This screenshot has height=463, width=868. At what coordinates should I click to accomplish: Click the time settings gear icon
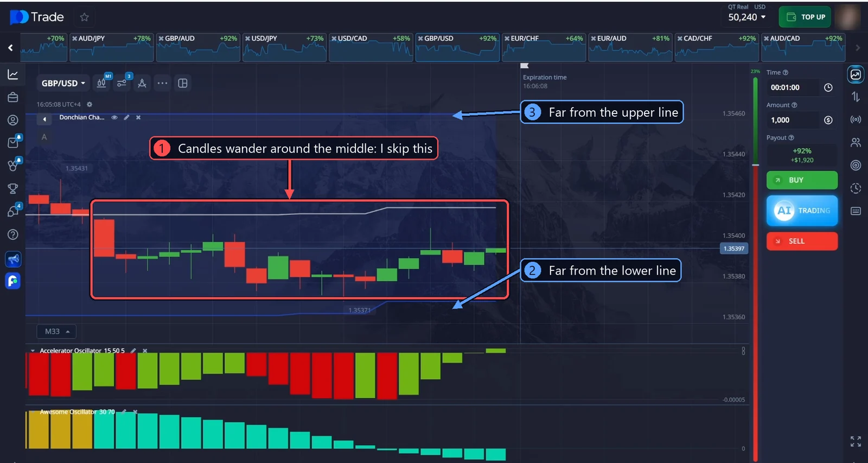point(90,104)
